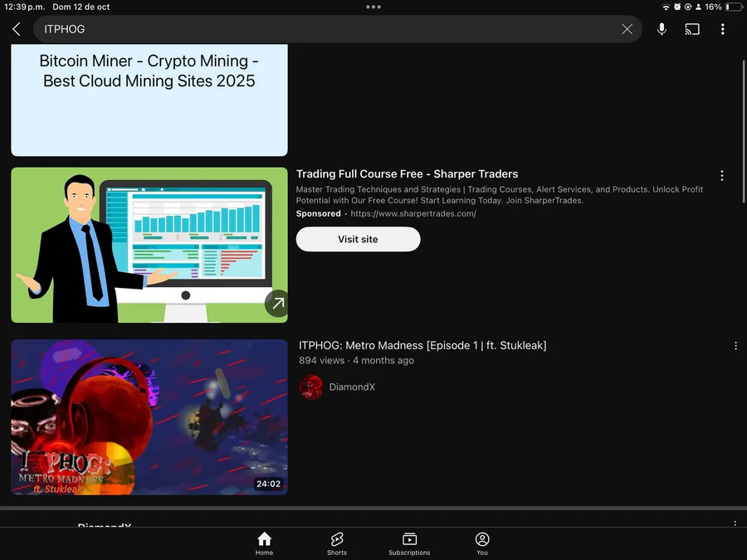Open the DiamondX channel name
747x560 pixels.
click(352, 387)
